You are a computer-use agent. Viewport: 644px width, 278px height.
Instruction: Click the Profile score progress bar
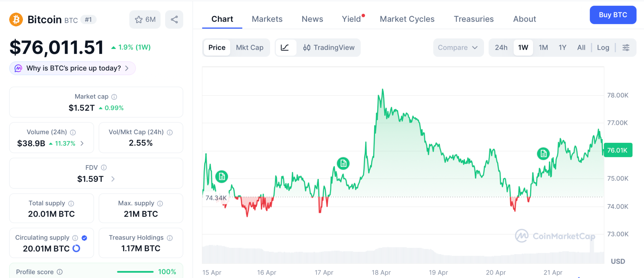(x=135, y=272)
